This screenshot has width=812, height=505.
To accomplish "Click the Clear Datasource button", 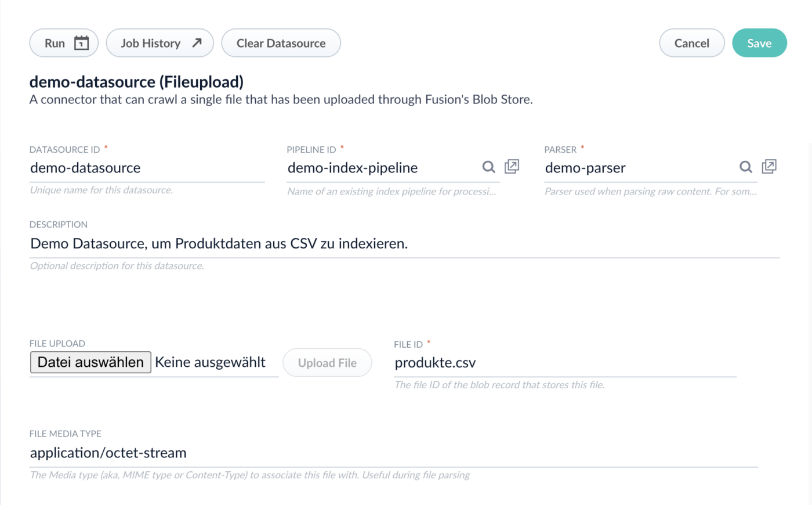I will pos(281,43).
